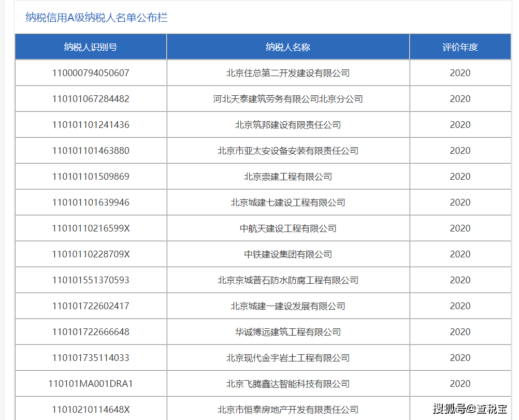Click 北京市恒泰房地产开发有限责任公司 cell

[x=288, y=410]
